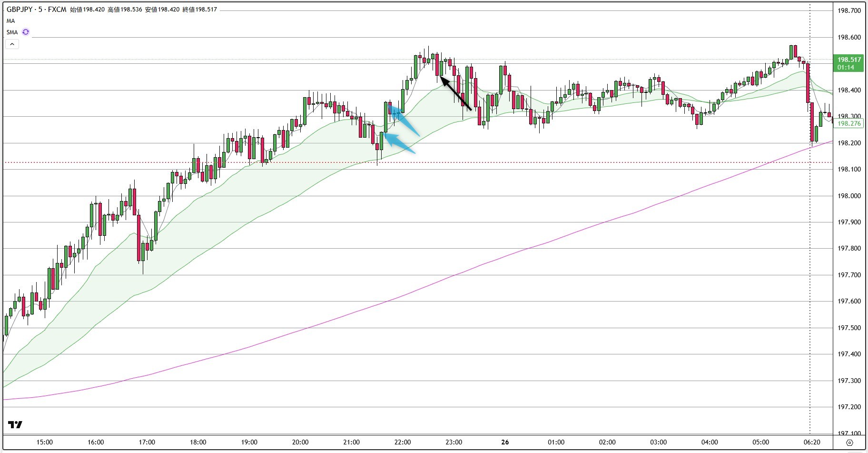The width and height of the screenshot is (868, 453).
Task: Click the 16:00 time axis label
Action: pos(96,442)
